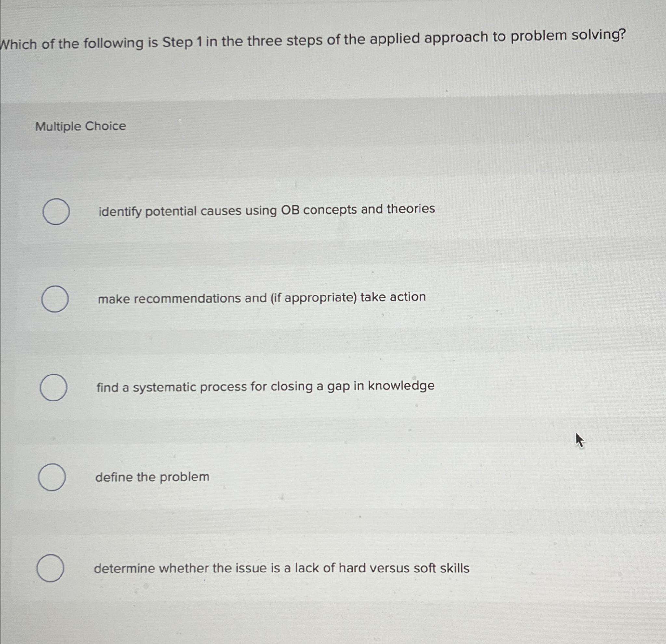The height and width of the screenshot is (644, 666).
Task: Click the 'make recommendations' answer text
Action: tap(261, 298)
